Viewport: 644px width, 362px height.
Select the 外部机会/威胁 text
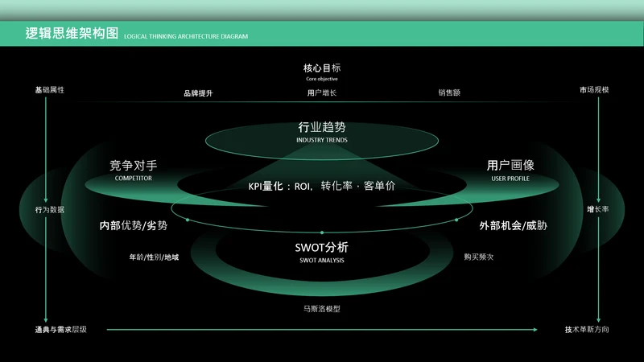point(514,225)
